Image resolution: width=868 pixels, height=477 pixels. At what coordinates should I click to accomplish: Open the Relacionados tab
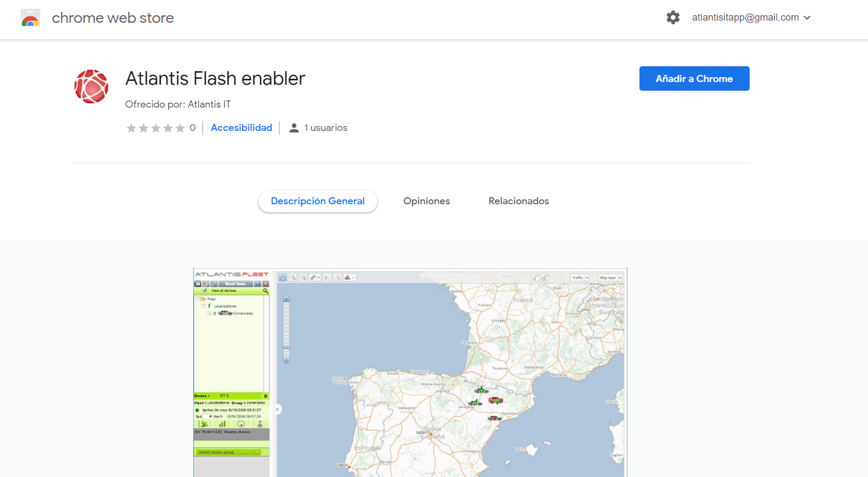[519, 201]
